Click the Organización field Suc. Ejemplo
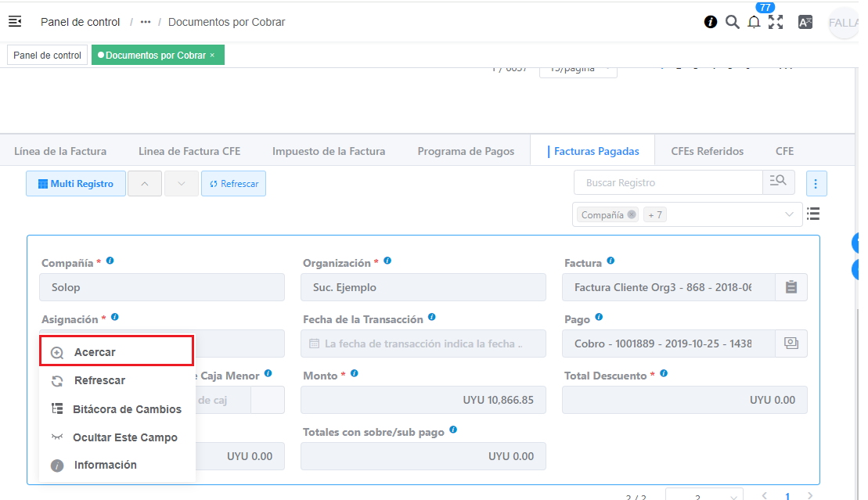The height and width of the screenshot is (500, 868). [x=423, y=287]
